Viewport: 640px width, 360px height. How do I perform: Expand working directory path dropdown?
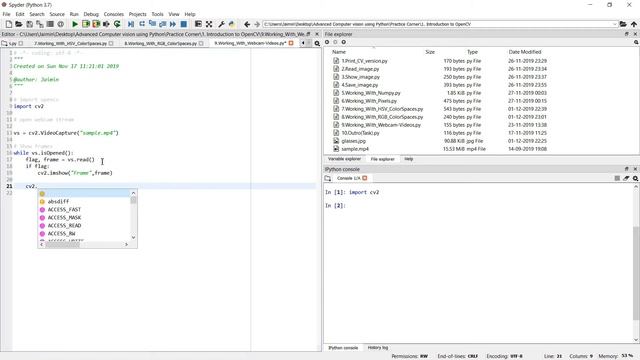(614, 24)
